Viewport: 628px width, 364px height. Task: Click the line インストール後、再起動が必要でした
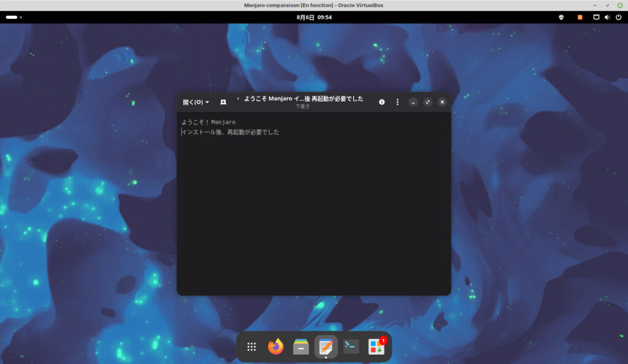click(231, 132)
